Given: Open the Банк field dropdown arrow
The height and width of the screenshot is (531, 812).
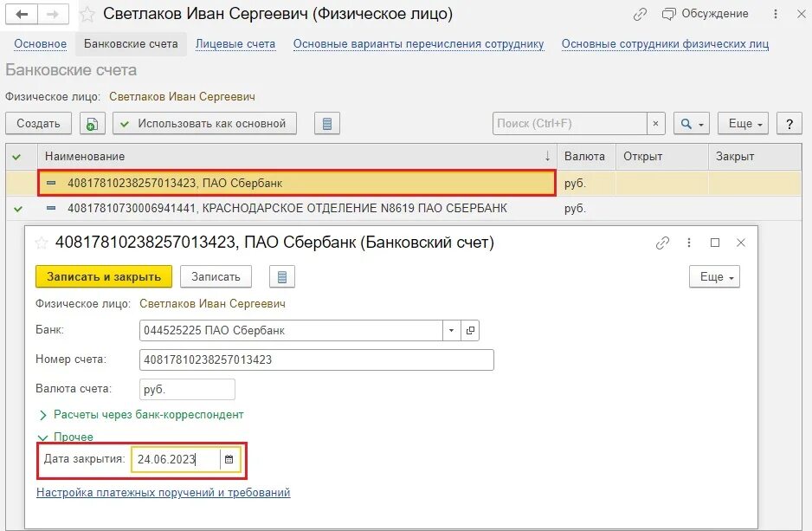Looking at the screenshot, I should pos(451,331).
